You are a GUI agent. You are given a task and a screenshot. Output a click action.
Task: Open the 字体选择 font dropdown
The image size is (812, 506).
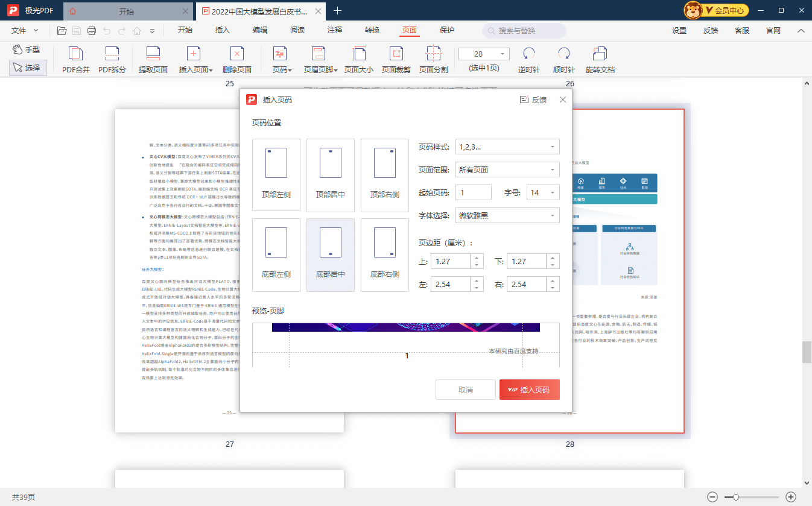click(507, 215)
